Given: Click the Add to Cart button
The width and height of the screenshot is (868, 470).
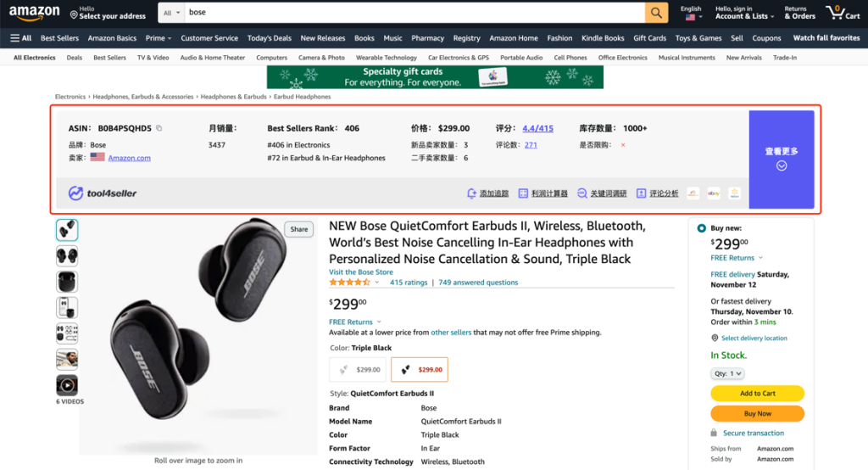Looking at the screenshot, I should click(x=757, y=394).
